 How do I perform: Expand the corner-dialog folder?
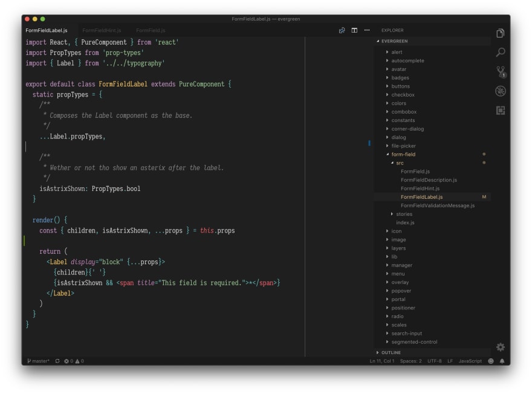433,129
